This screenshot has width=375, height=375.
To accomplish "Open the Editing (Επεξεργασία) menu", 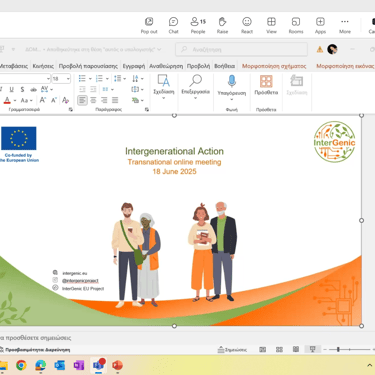I will [x=196, y=87].
